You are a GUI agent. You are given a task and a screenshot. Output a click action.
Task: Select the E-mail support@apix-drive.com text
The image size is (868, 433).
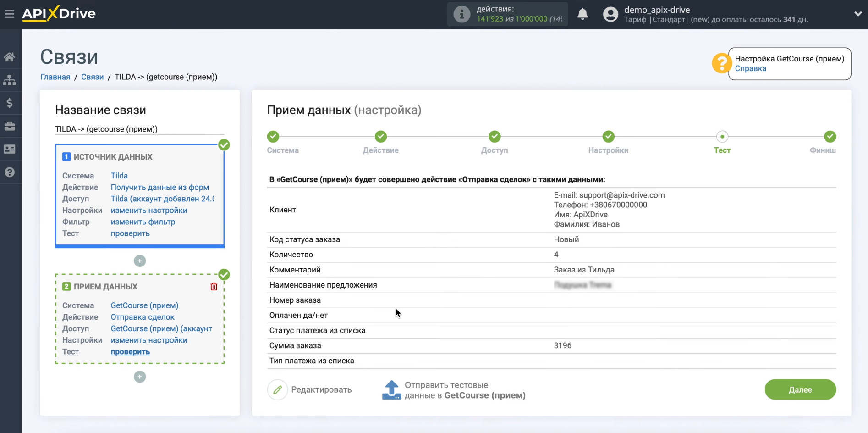(609, 195)
